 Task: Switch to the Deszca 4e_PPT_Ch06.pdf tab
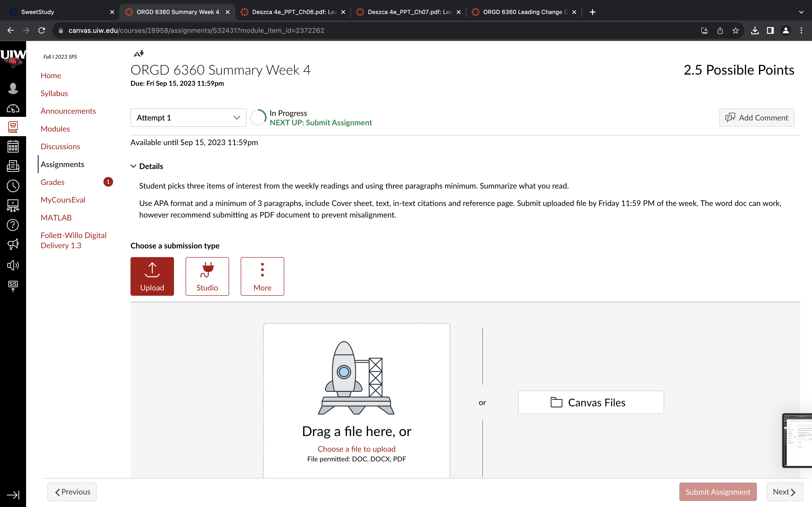click(293, 12)
